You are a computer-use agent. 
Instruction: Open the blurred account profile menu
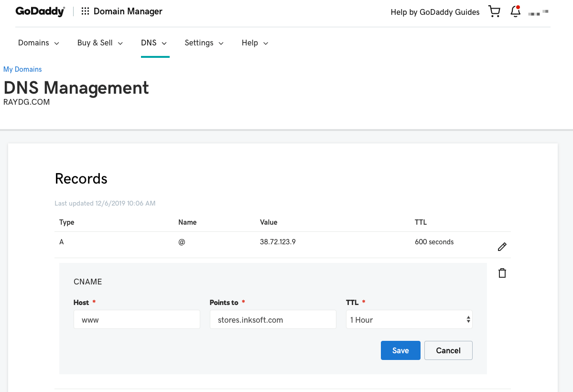tap(538, 12)
